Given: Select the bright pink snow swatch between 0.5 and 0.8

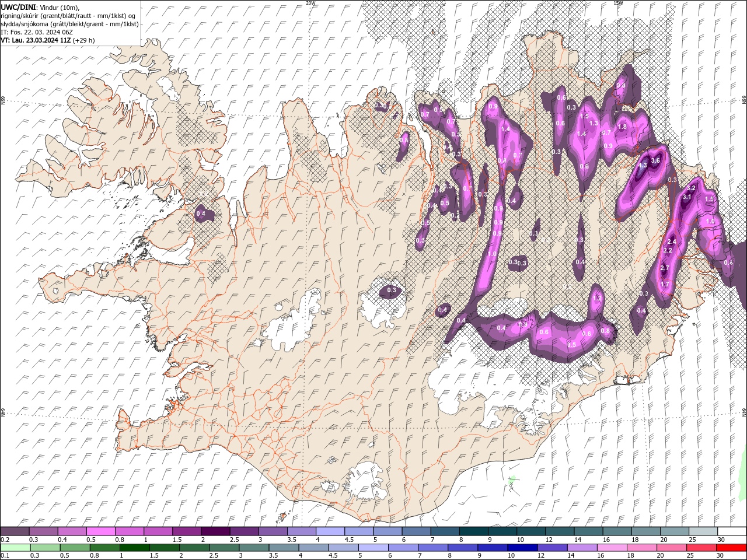Looking at the screenshot, I should [x=100, y=531].
